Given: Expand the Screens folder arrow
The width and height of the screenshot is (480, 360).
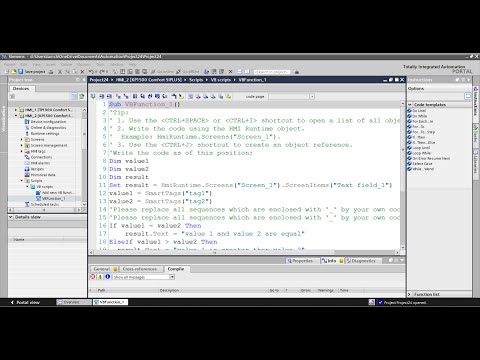Looking at the screenshot, I should pyautogui.click(x=22, y=140).
